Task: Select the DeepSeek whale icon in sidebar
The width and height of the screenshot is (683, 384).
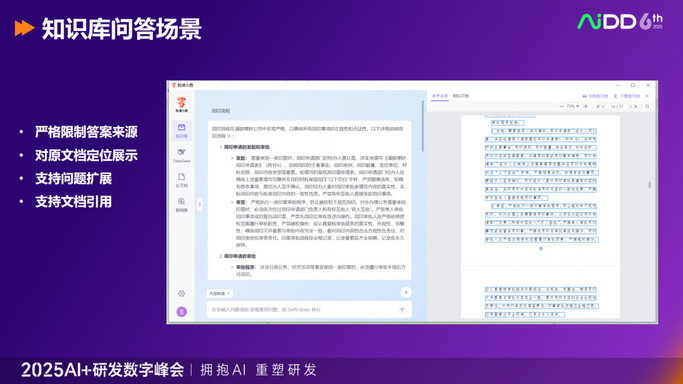Action: (x=181, y=155)
